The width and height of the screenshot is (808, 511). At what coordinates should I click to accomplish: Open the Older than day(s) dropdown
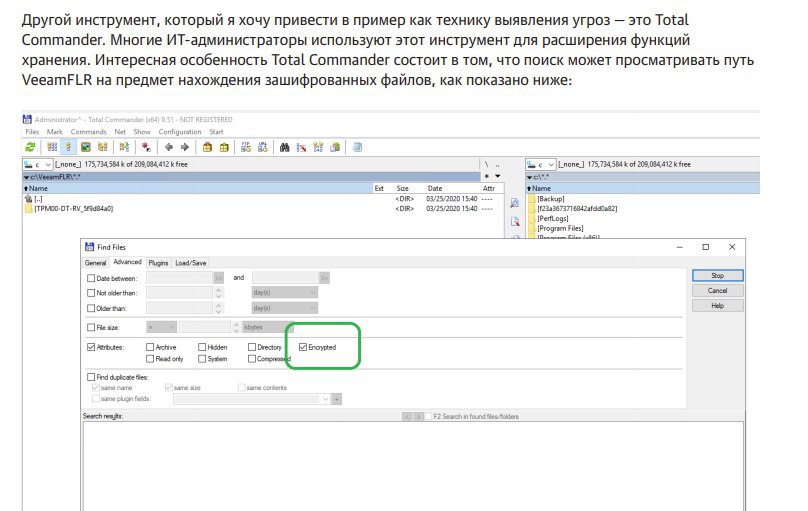[x=284, y=308]
